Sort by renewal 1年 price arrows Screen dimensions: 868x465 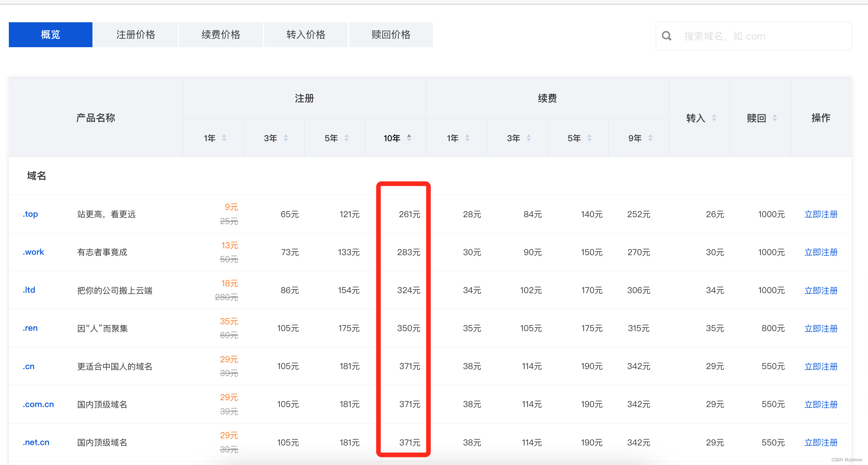[467, 138]
